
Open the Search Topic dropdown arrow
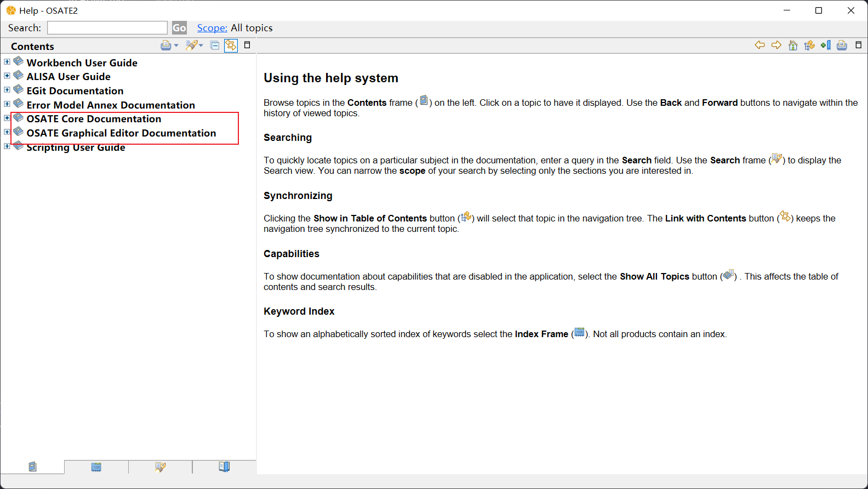(201, 46)
